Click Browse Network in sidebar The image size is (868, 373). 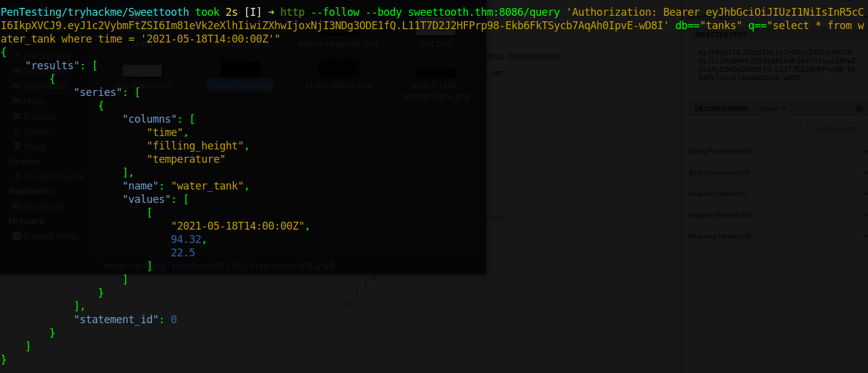[52, 236]
